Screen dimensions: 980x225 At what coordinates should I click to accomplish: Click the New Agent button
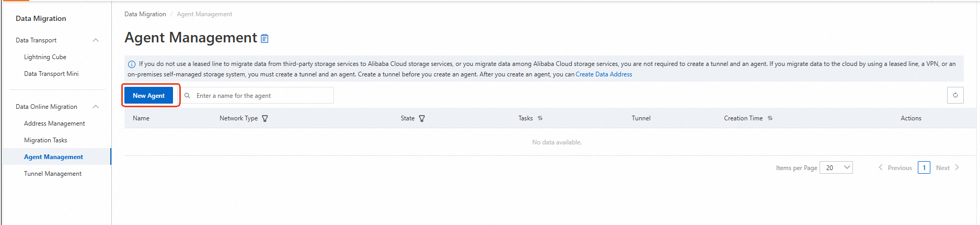(148, 96)
